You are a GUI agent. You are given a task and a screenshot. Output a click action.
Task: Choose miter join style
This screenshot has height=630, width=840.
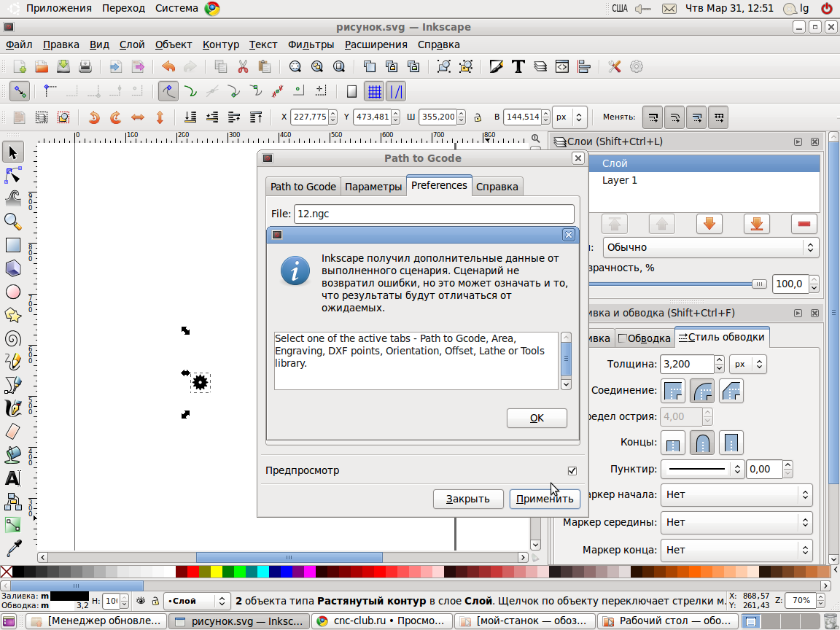click(x=673, y=391)
